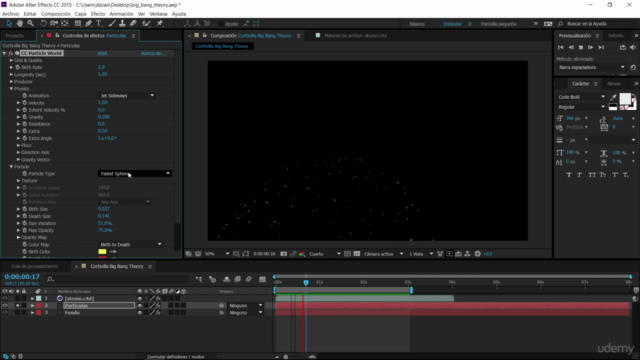
Task: Open Particle Type Faded Sphere dropdown
Action: [134, 173]
